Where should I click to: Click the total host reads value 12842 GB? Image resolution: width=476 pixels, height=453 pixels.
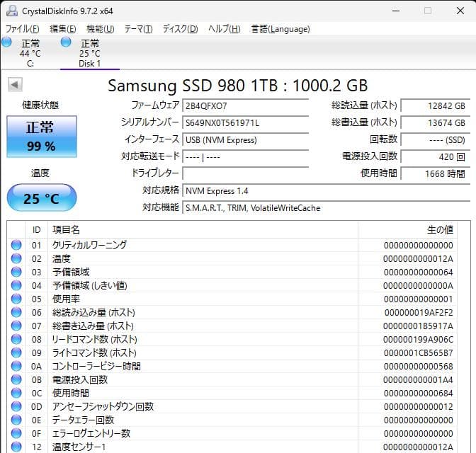436,106
